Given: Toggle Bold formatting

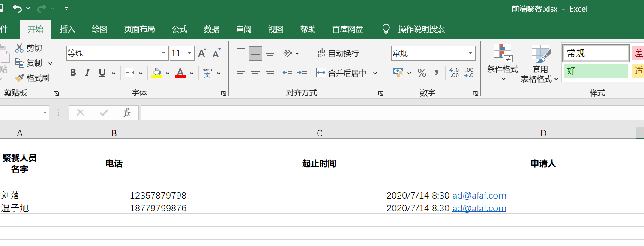Looking at the screenshot, I should click(x=73, y=73).
